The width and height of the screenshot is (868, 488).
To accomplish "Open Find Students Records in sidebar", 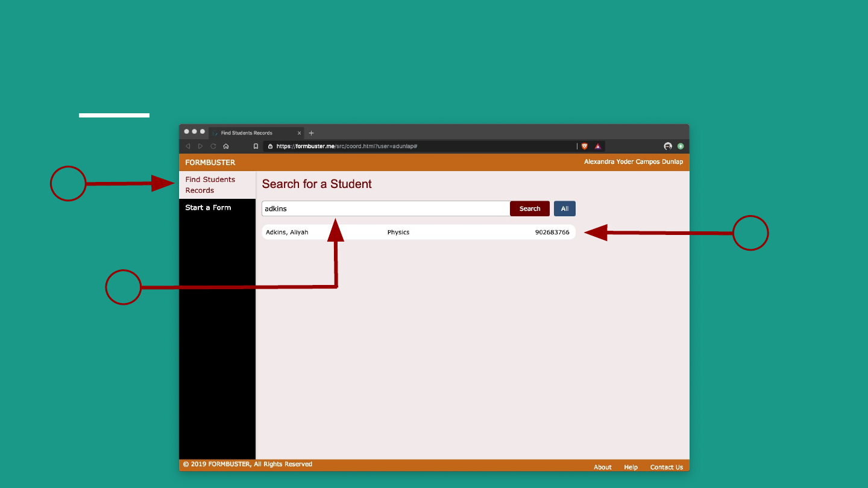I will click(217, 185).
